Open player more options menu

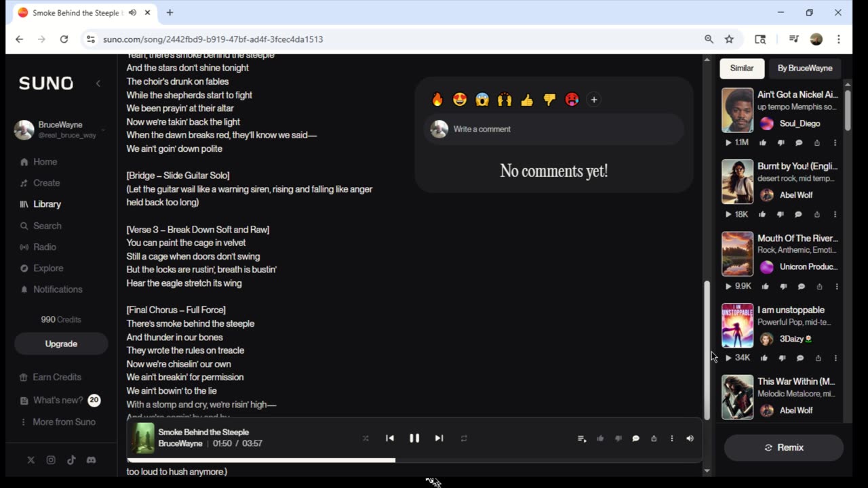pos(672,439)
